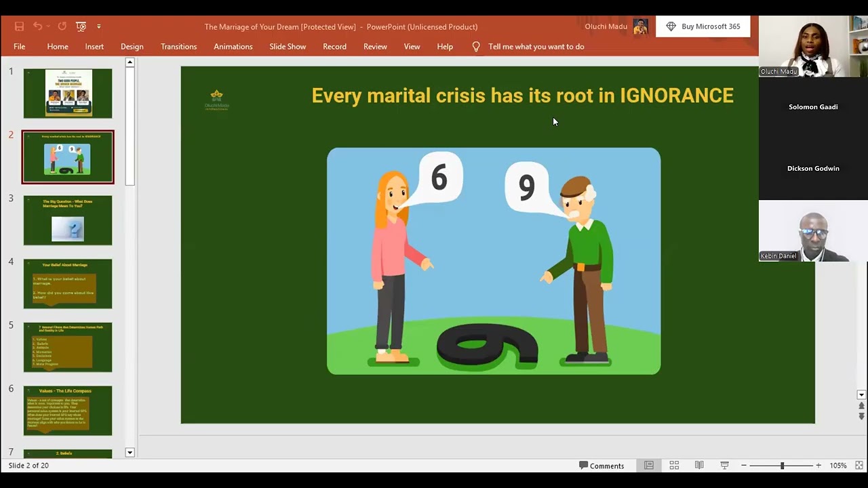This screenshot has height=488, width=868.
Task: Start slideshow from beginning icon
Action: coord(81,26)
